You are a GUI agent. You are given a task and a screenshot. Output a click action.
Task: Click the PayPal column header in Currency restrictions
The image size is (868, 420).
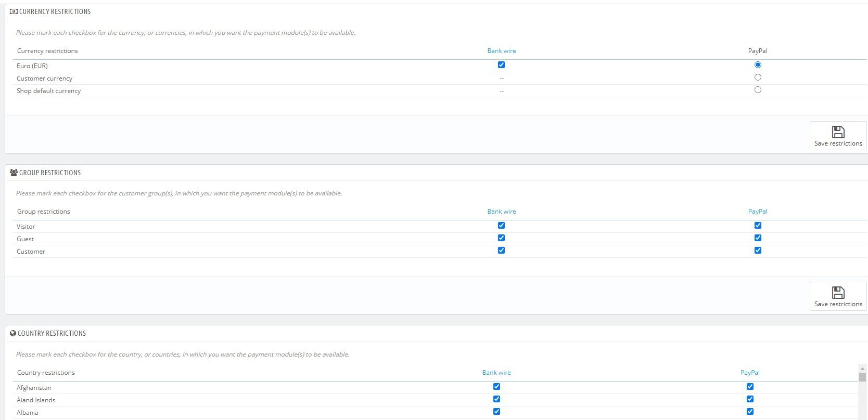758,51
